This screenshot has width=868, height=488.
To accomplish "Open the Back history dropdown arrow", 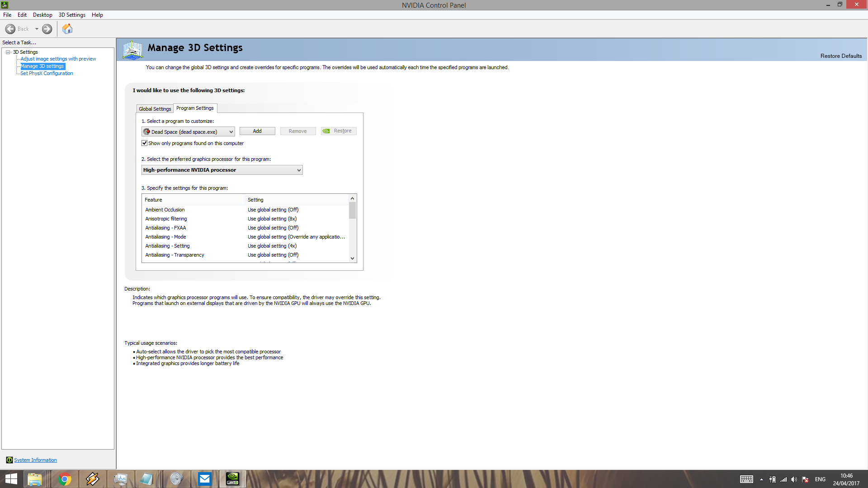I will pyautogui.click(x=37, y=29).
